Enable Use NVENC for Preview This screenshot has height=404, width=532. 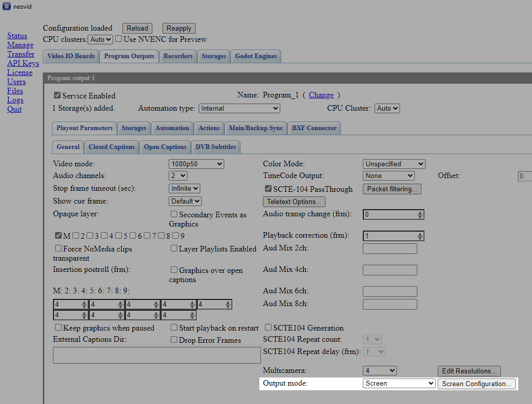118,39
